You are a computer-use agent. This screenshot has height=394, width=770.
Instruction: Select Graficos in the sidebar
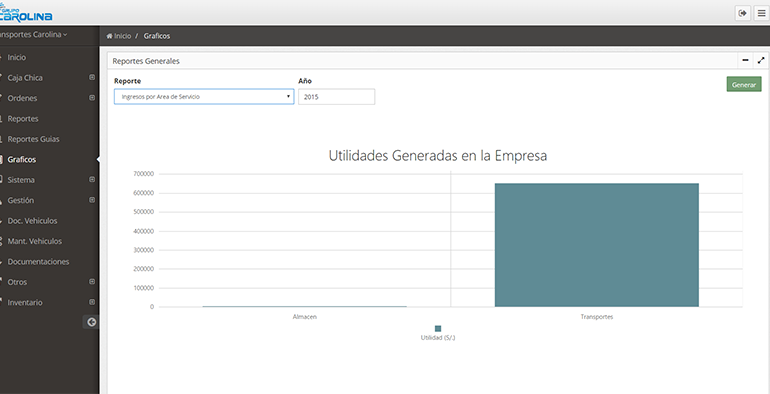pyautogui.click(x=22, y=160)
